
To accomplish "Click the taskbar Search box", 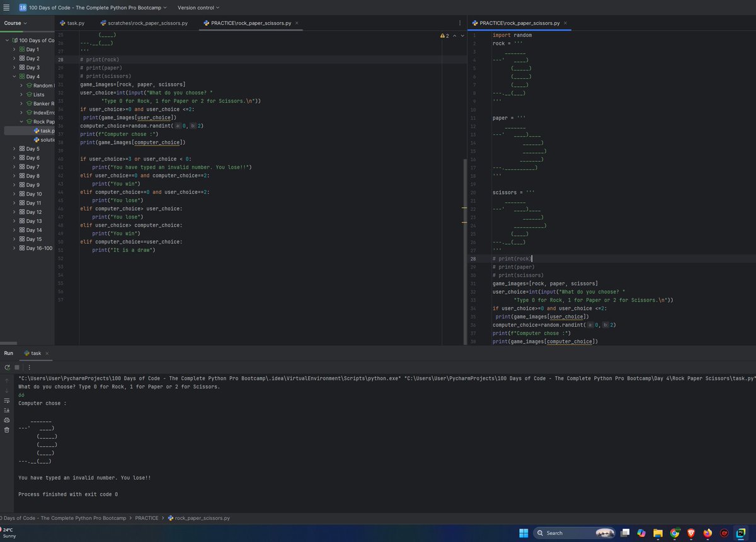I will click(x=573, y=533).
